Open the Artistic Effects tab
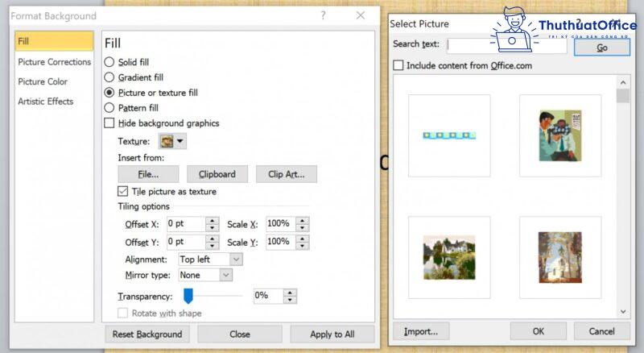This screenshot has height=353, width=644. click(46, 102)
